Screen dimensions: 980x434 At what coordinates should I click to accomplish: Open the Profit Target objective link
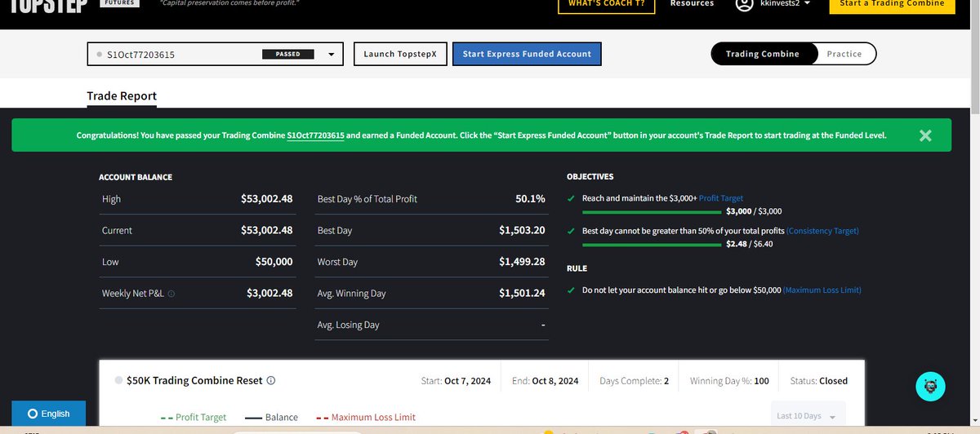[721, 198]
